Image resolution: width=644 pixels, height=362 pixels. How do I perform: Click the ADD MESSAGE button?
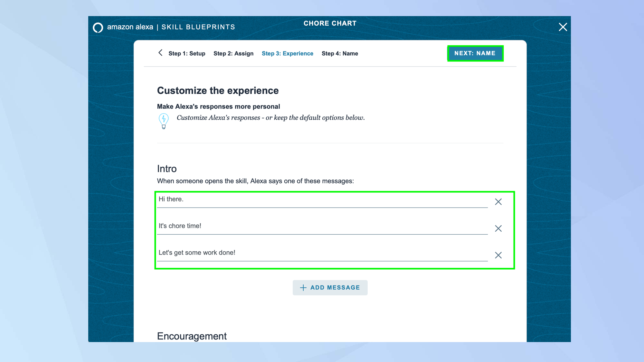[330, 288]
